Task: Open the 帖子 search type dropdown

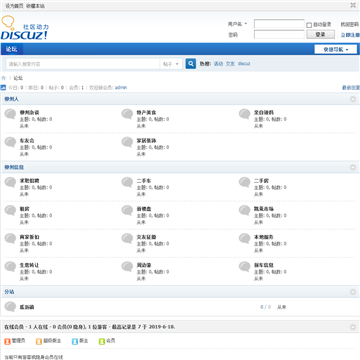Action: pyautogui.click(x=171, y=64)
